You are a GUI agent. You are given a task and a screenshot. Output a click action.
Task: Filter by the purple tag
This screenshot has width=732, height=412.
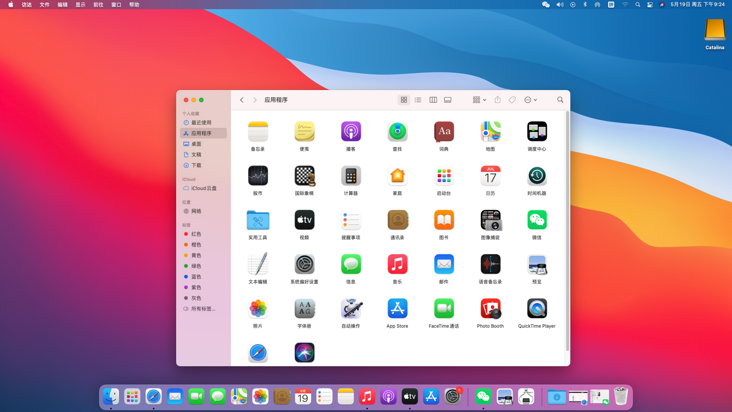(x=204, y=287)
